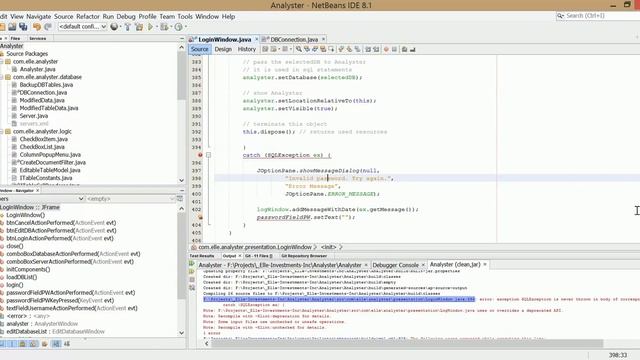Screen dimensions: 640x360
Task: Select the Source view button
Action: (199, 49)
